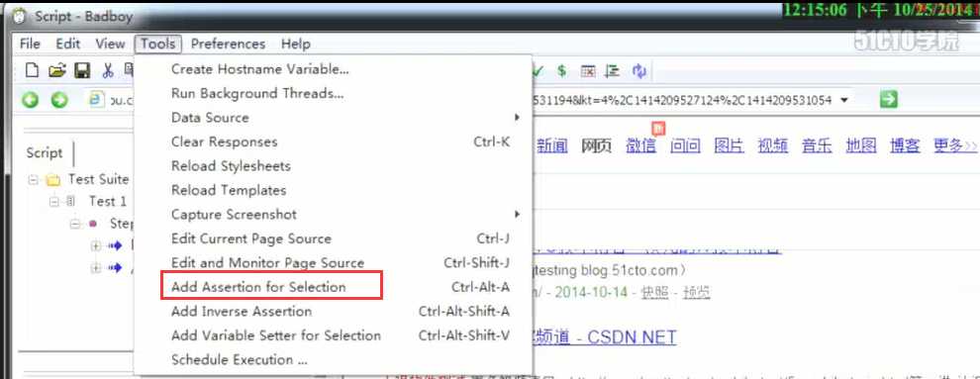980x379 pixels.
Task: Select Add Variable Setter for Selection
Action: (334, 335)
